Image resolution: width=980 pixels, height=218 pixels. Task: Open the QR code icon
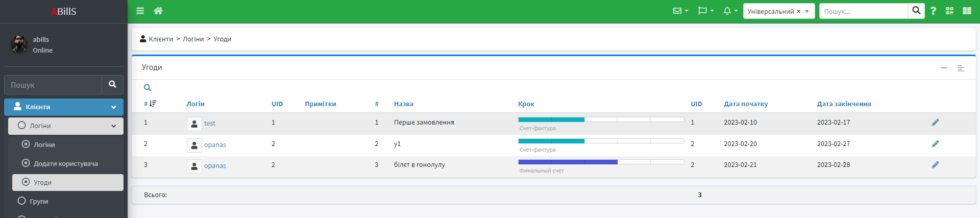(949, 11)
